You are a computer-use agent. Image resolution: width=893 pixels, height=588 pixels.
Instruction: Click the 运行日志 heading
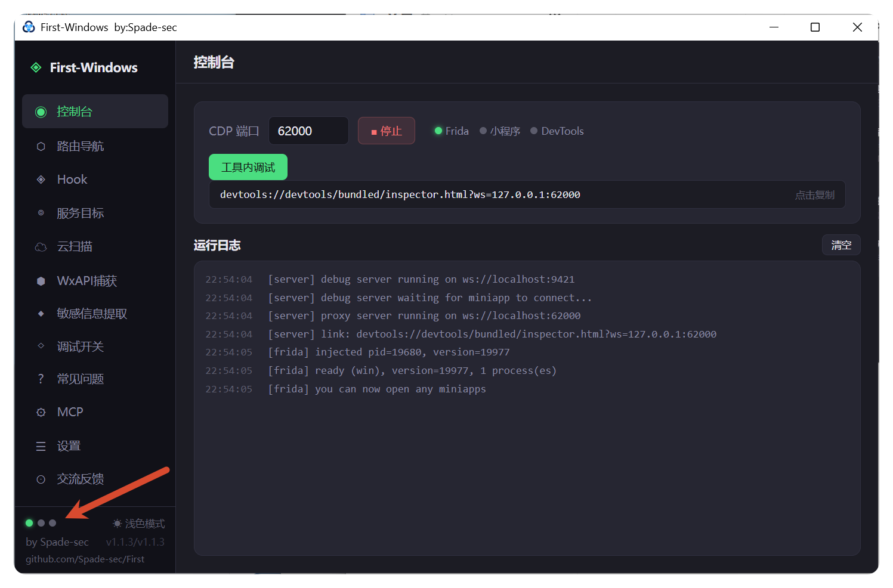tap(217, 245)
